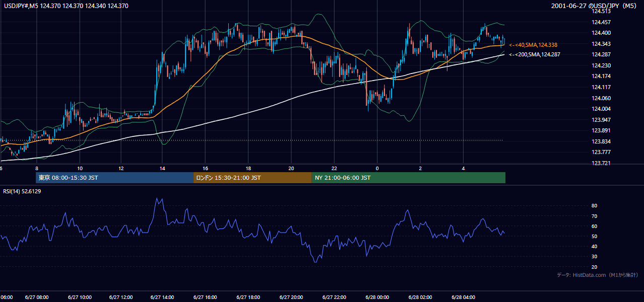Click price axis value 123.777
Viewport: 644px width, 302px height.
(601, 152)
